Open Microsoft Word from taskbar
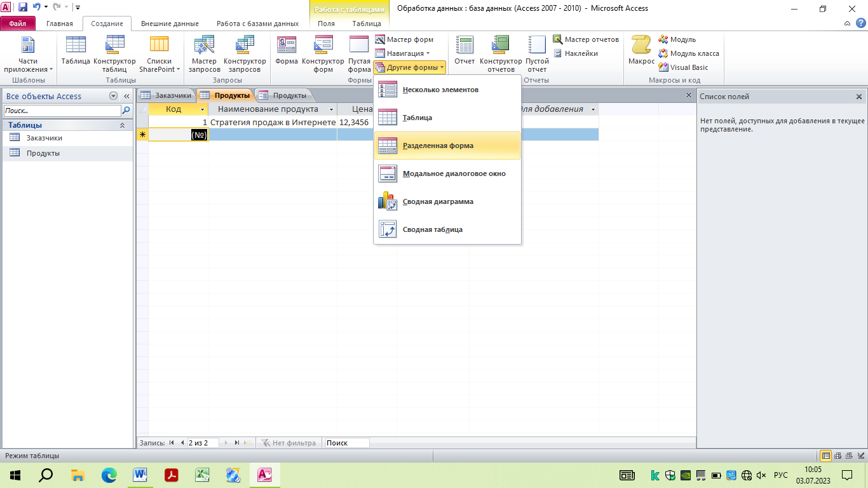868x488 pixels. pos(140,475)
